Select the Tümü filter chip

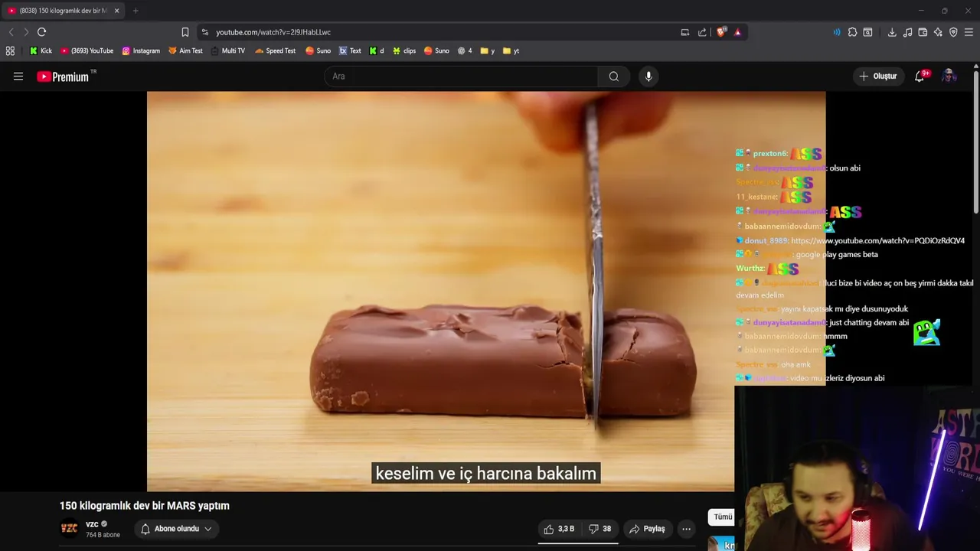coord(721,517)
